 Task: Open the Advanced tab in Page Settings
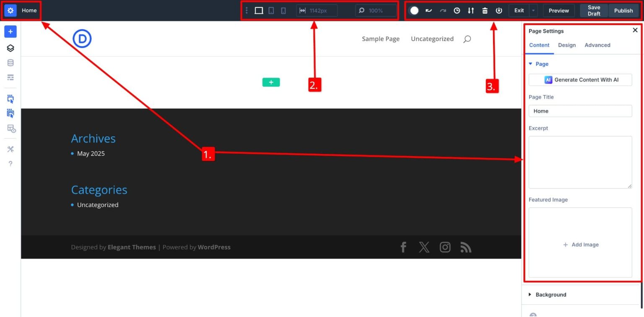pos(597,45)
